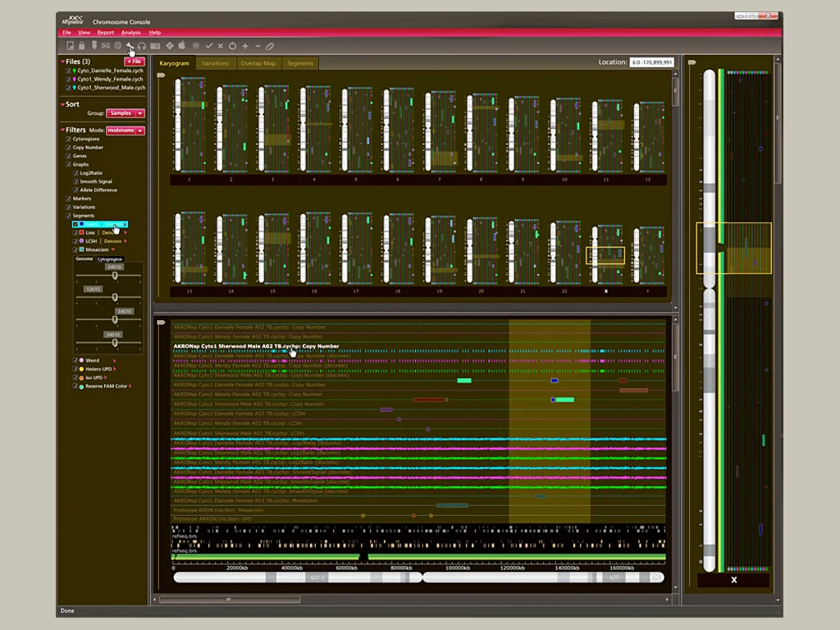Expand the Weird item arrow
Screen dimensions: 840x630
coord(114,361)
